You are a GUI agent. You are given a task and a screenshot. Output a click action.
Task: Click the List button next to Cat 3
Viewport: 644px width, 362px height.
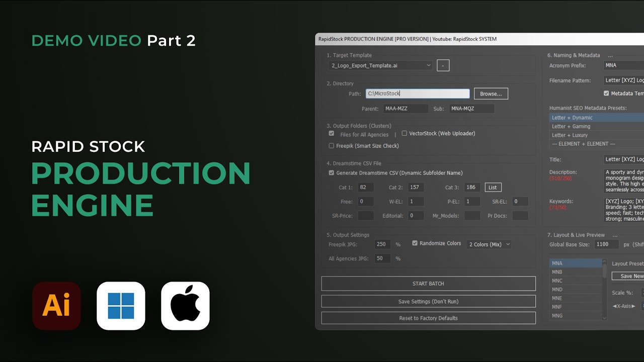[x=493, y=188]
